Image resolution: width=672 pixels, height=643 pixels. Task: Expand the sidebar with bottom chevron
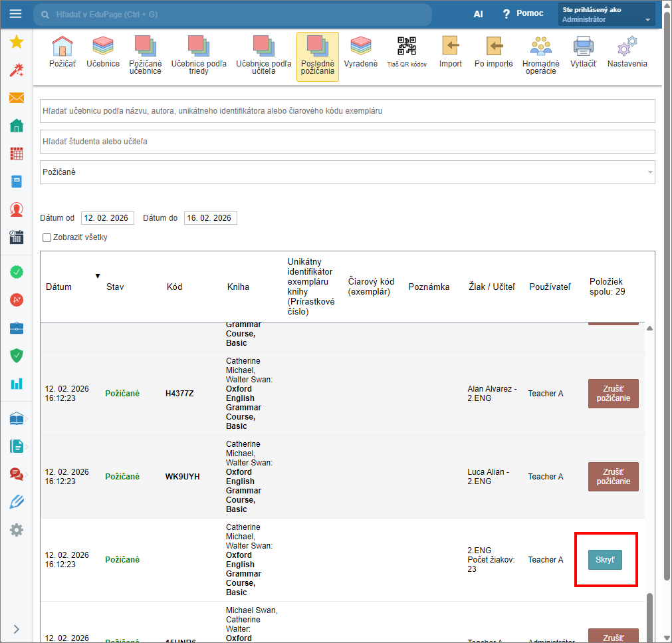(17, 629)
